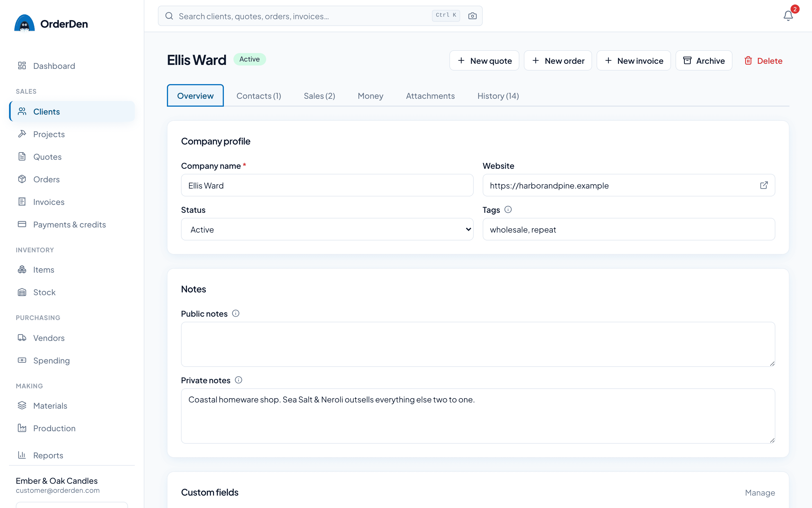Click the OrderDen logo
The image size is (812, 508).
pos(51,23)
